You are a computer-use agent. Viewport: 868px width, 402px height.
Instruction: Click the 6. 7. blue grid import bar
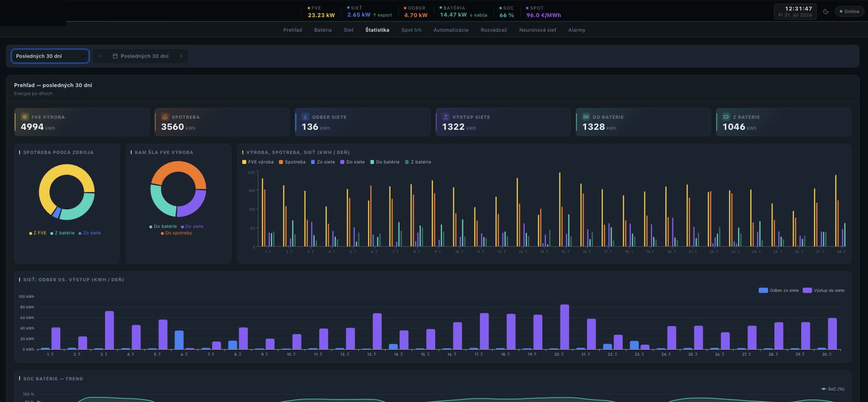(x=179, y=340)
